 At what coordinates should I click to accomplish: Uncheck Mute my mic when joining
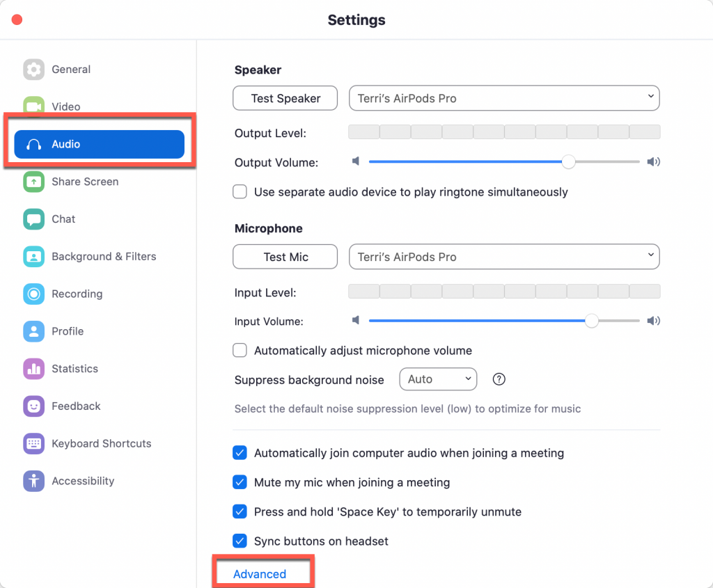240,482
